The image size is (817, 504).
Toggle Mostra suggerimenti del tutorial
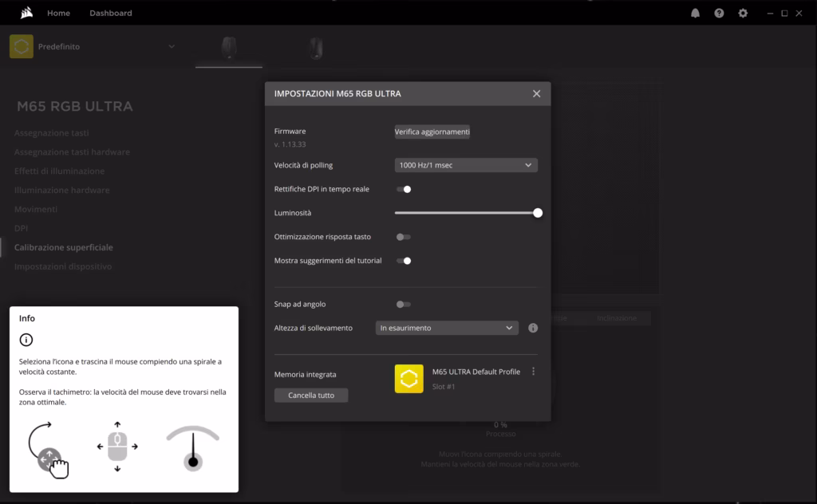[x=404, y=261]
